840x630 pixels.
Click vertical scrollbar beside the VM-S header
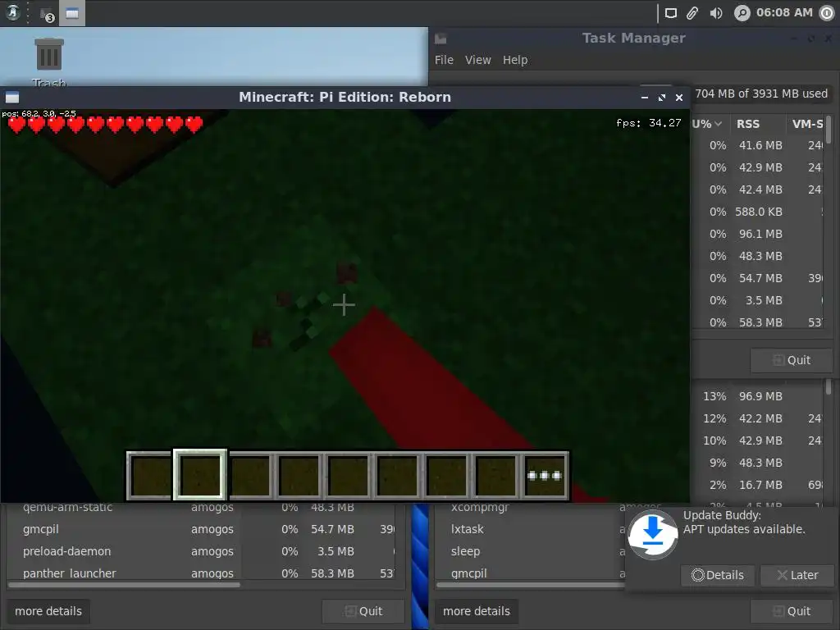pos(829,130)
